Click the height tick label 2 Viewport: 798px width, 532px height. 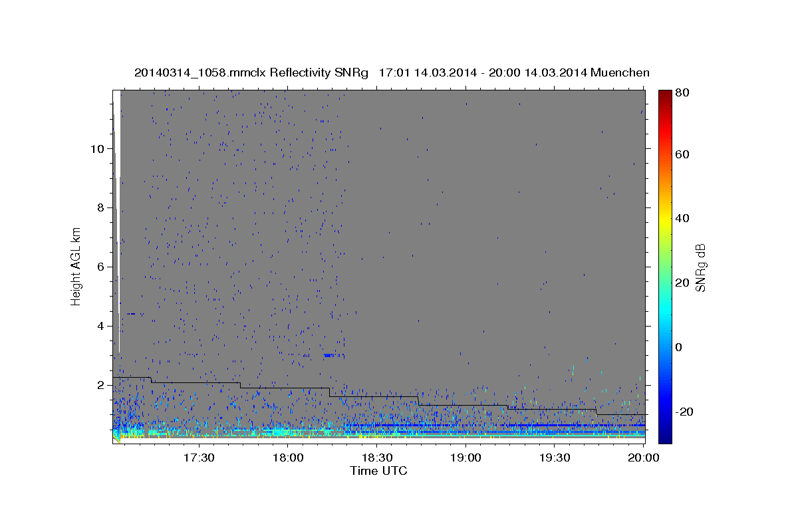click(100, 385)
